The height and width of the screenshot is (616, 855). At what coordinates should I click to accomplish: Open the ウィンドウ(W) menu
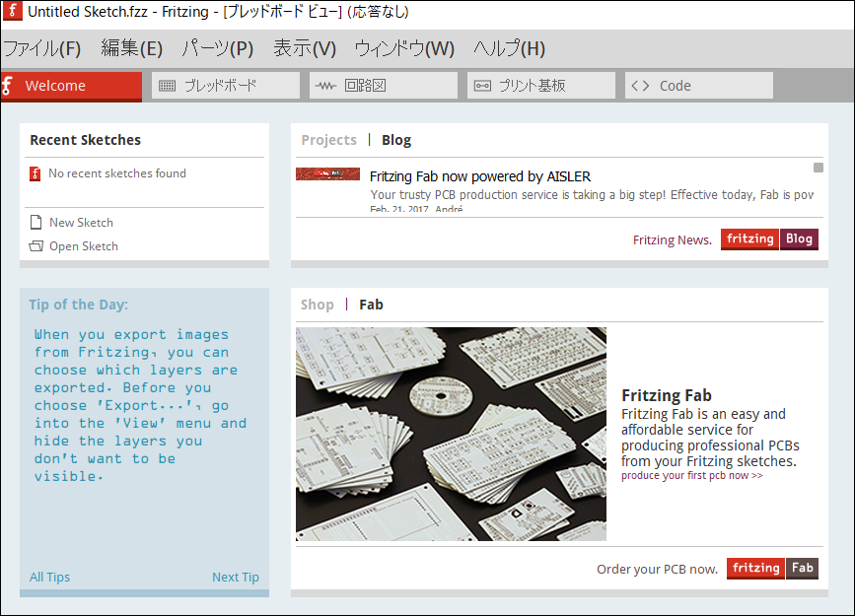pos(404,48)
